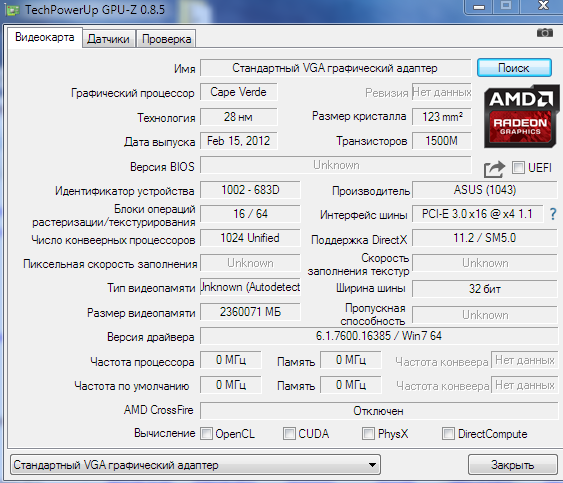This screenshot has width=563, height=483.
Task: Minimize the GPU-Z window
Action: pyautogui.click(x=479, y=6)
